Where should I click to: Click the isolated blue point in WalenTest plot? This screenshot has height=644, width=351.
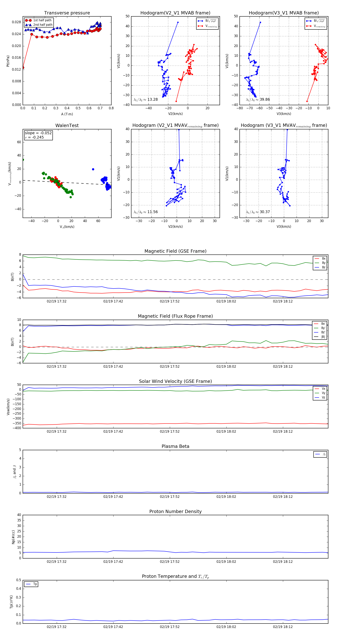pyautogui.click(x=93, y=169)
